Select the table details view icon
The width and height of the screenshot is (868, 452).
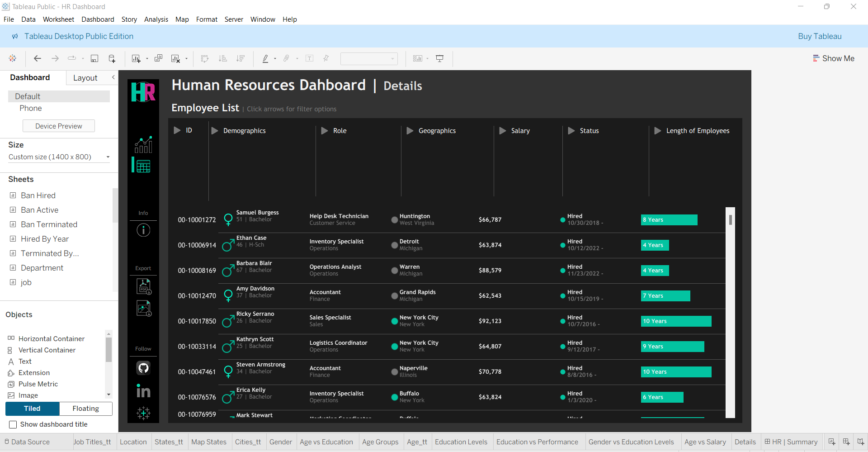click(143, 167)
